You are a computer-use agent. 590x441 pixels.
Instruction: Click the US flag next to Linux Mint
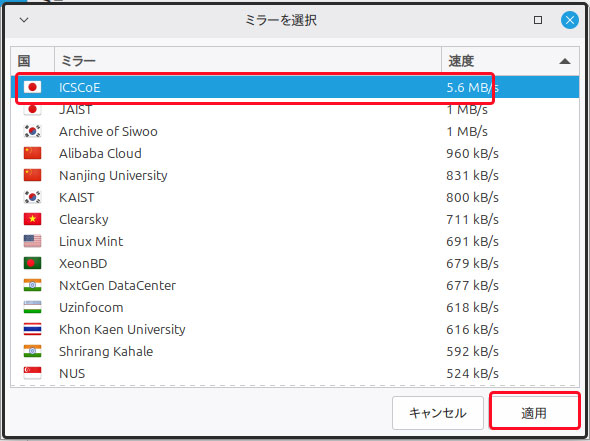tap(32, 241)
